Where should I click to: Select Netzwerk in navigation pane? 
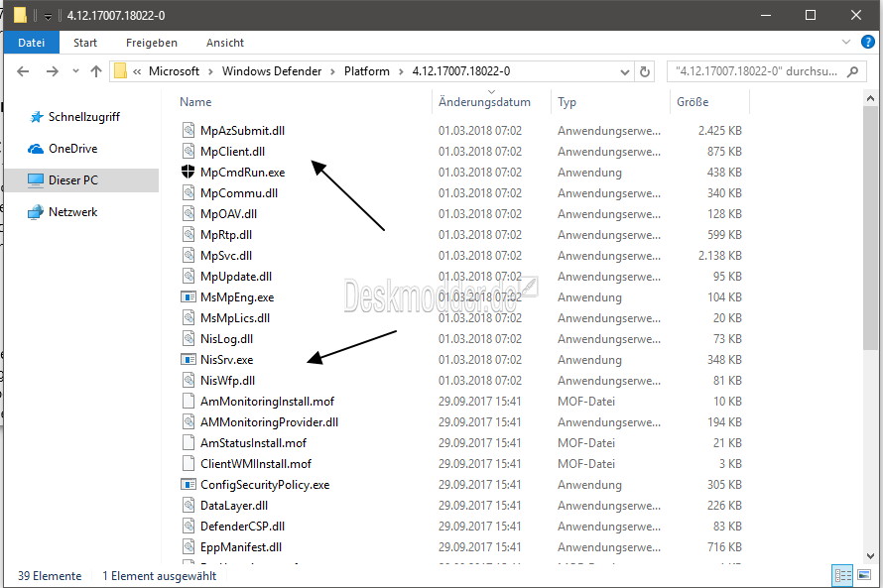(72, 212)
